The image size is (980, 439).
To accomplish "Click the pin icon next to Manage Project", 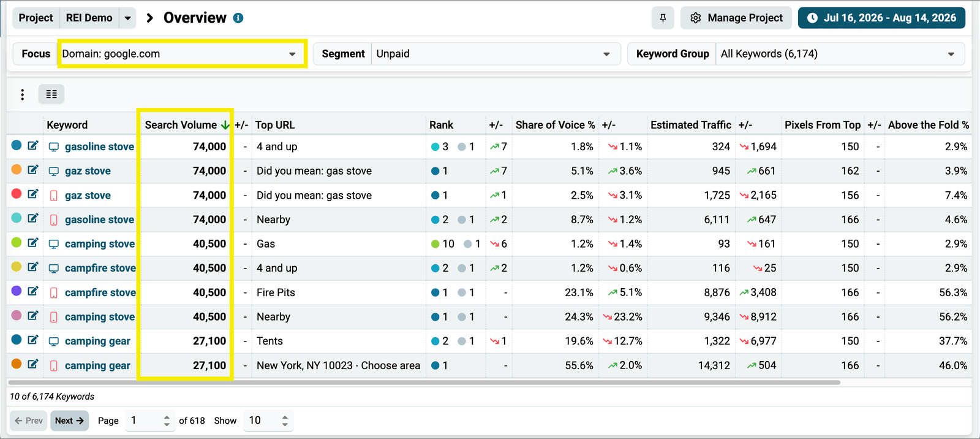I will [x=663, y=18].
